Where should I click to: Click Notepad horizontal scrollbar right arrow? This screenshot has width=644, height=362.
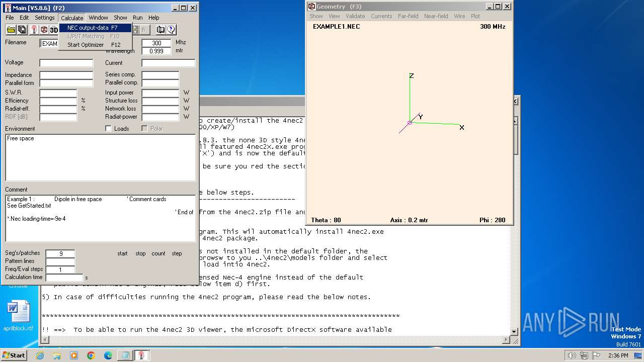pos(506,340)
